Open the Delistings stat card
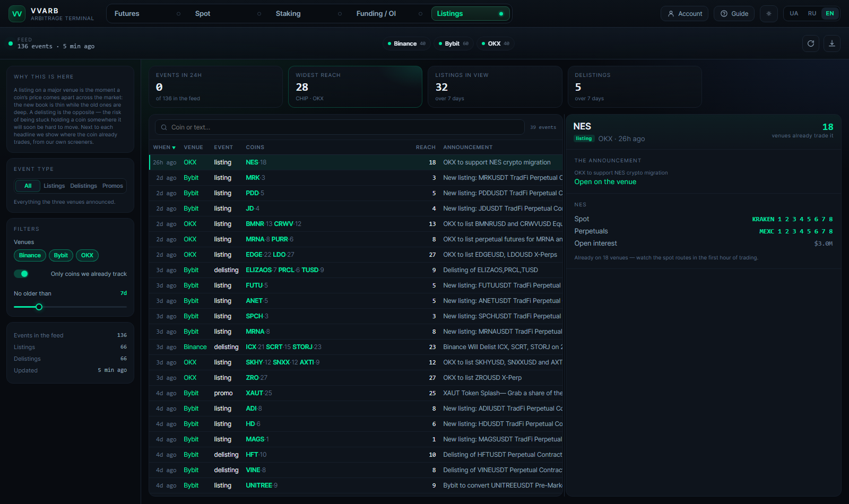 (x=635, y=87)
